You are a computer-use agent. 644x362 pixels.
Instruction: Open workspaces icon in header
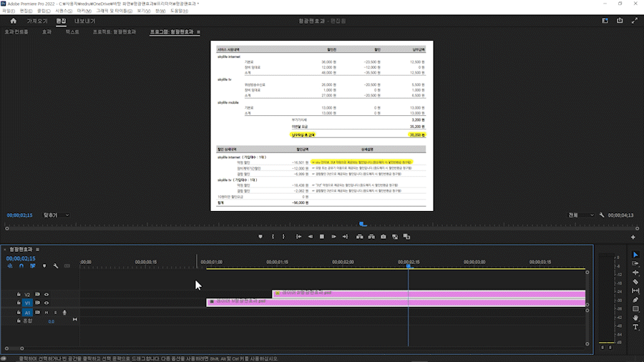[x=605, y=21]
